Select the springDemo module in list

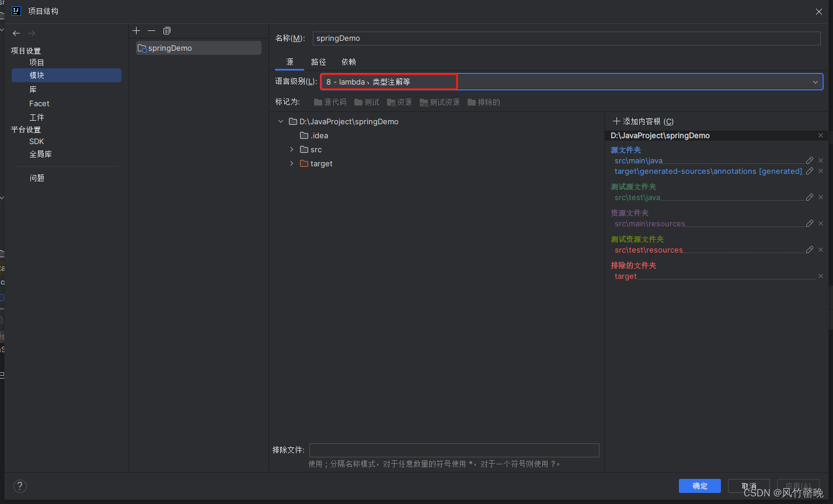[198, 48]
